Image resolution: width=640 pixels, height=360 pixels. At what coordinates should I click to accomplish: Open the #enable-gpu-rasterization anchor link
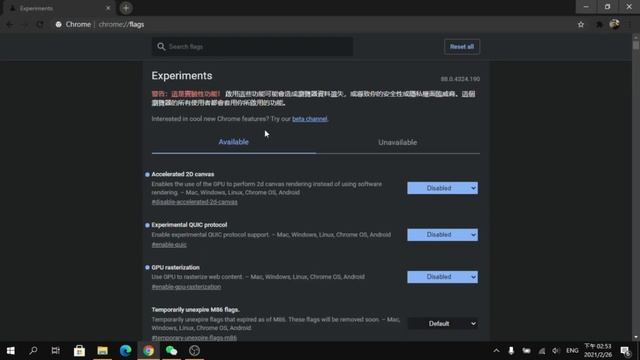pos(186,287)
